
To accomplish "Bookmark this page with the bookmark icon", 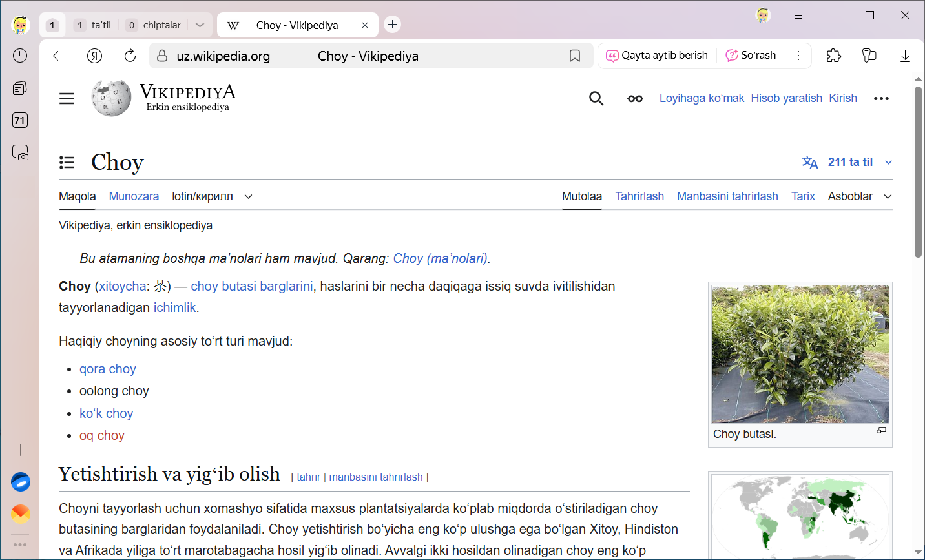I will pyautogui.click(x=574, y=56).
